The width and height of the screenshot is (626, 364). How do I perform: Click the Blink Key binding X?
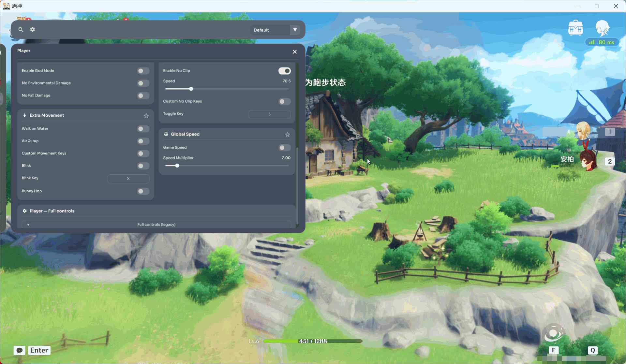(128, 179)
